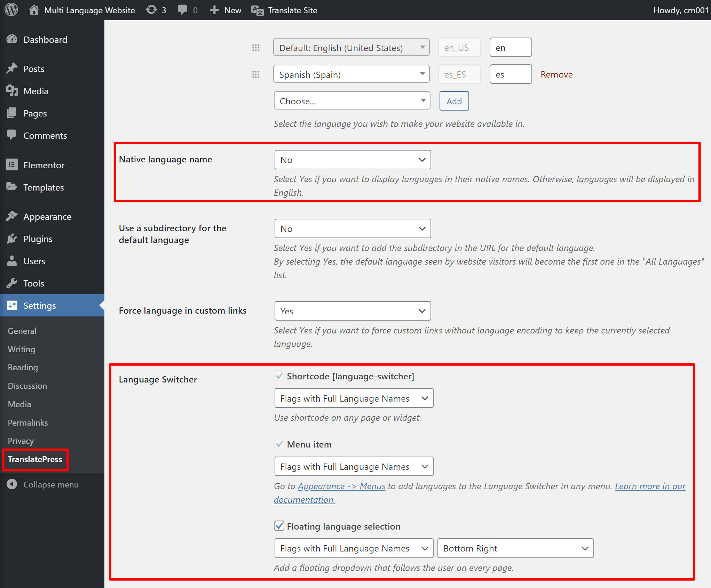Open the Native language name dropdown
711x588 pixels.
coord(352,160)
